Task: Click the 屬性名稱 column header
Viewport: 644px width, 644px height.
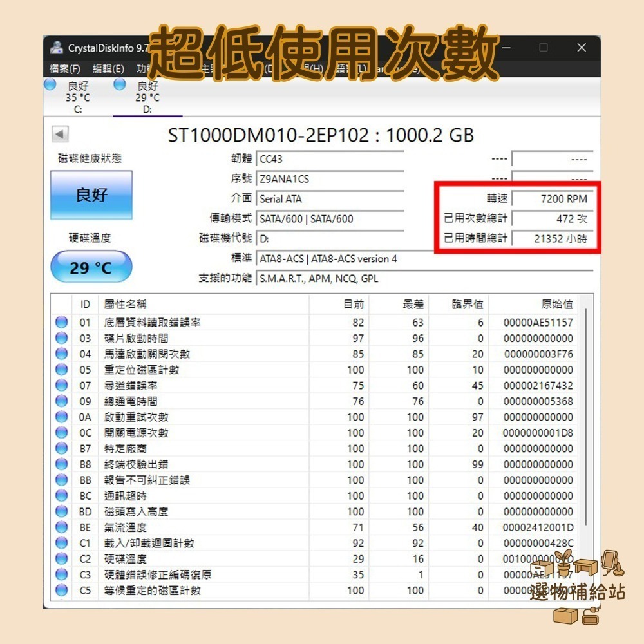Action: (204, 305)
